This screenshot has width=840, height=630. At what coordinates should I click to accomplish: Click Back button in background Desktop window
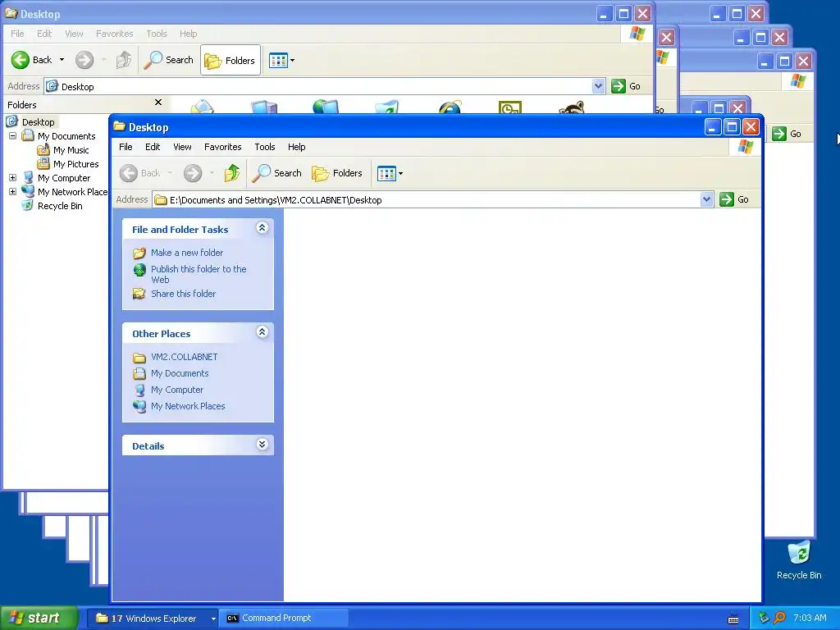[x=32, y=60]
